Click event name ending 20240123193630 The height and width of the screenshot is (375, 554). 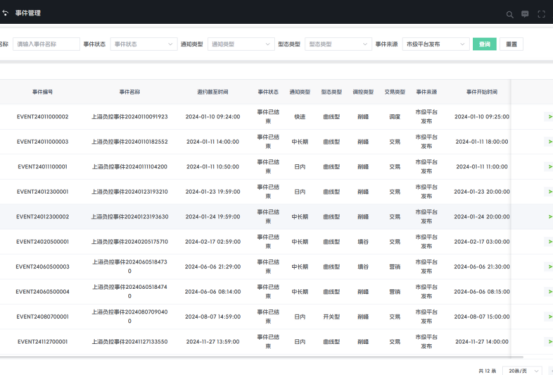pos(130,217)
